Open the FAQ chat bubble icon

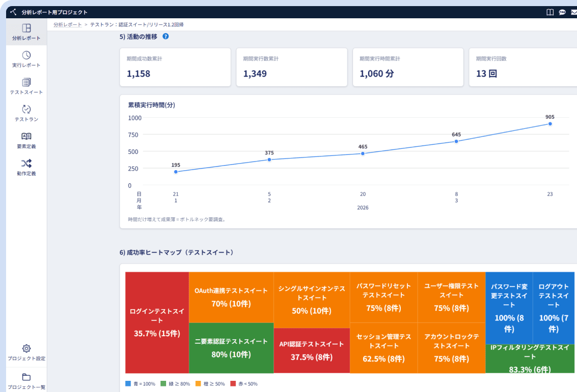pos(562,12)
